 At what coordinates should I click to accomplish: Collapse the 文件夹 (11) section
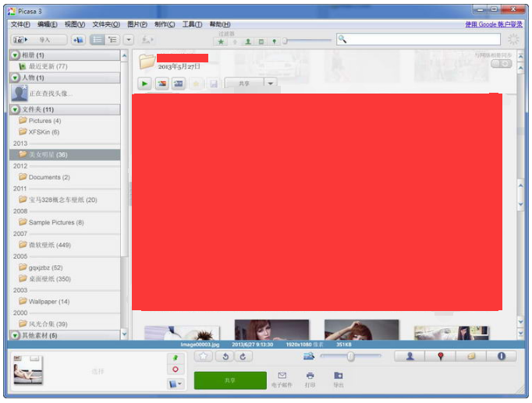[15, 110]
